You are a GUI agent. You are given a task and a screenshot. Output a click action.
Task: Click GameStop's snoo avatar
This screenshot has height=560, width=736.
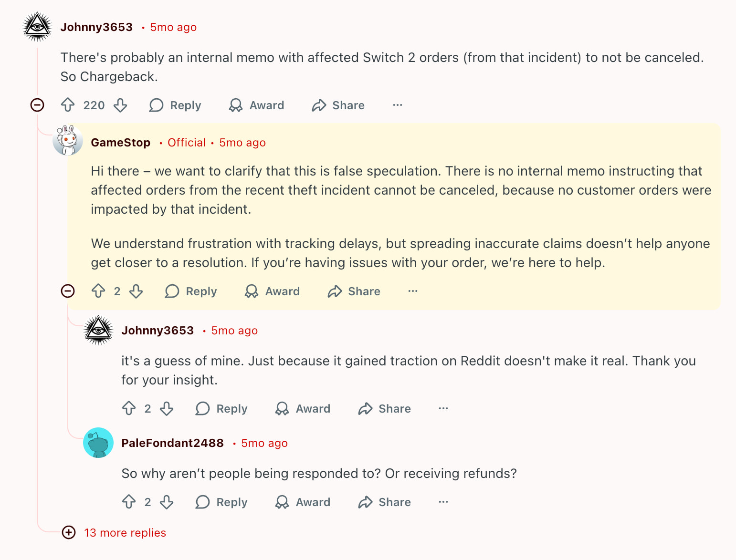coord(68,142)
